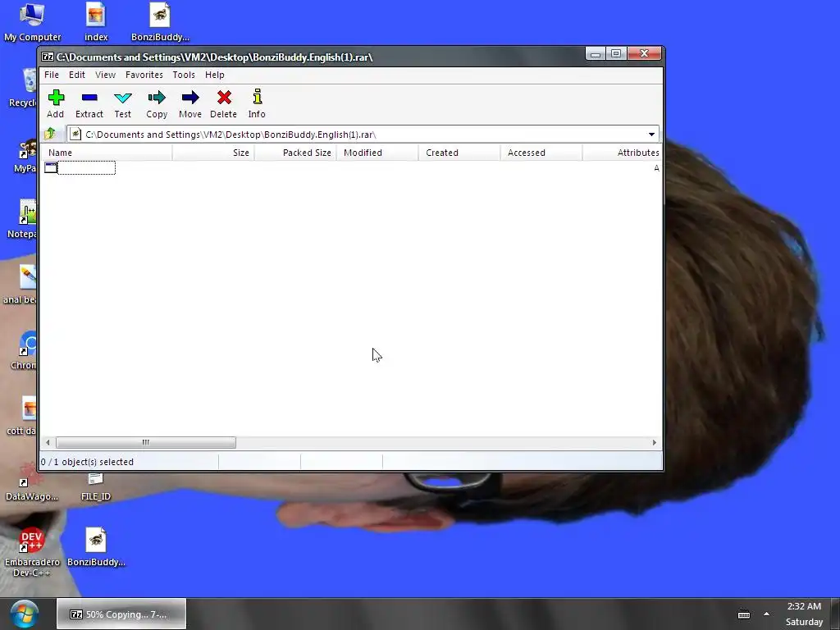Image resolution: width=840 pixels, height=630 pixels.
Task: Click the horizontal scrollbar right arrow
Action: point(654,442)
